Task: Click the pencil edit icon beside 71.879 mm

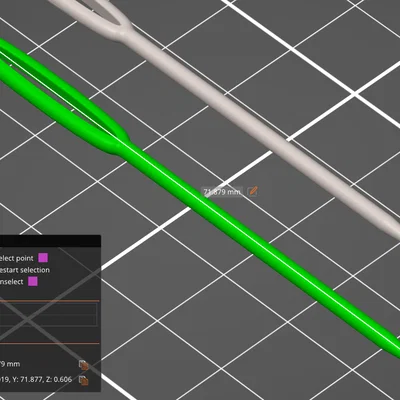Action: pos(253,191)
